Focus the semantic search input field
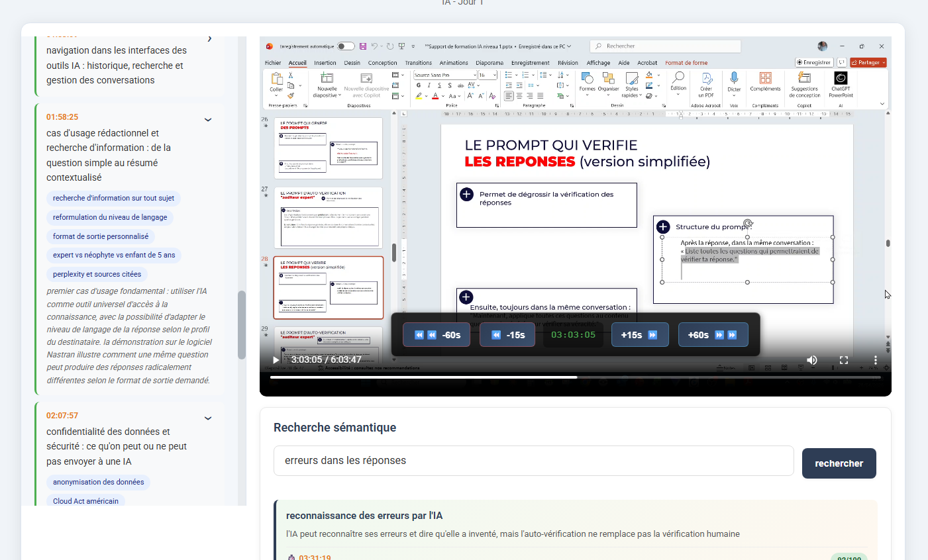928x560 pixels. 533,461
